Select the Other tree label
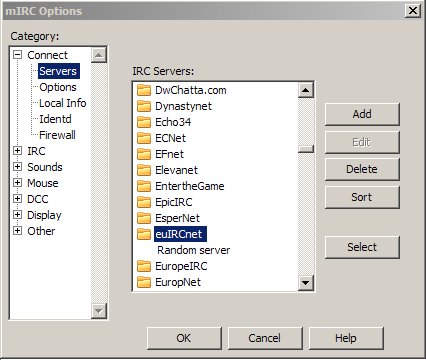Screen dimensions: 426x360 pyautogui.click(x=41, y=231)
